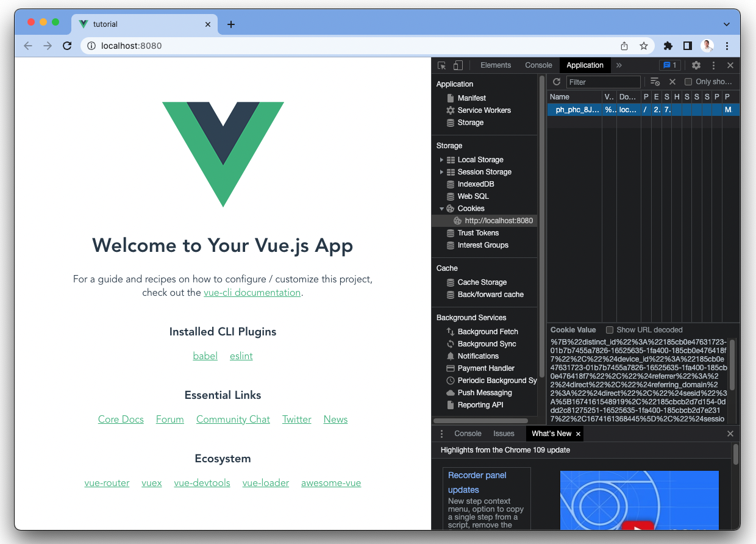The image size is (756, 544).
Task: Open the DevTools issues counter badge
Action: pyautogui.click(x=669, y=65)
